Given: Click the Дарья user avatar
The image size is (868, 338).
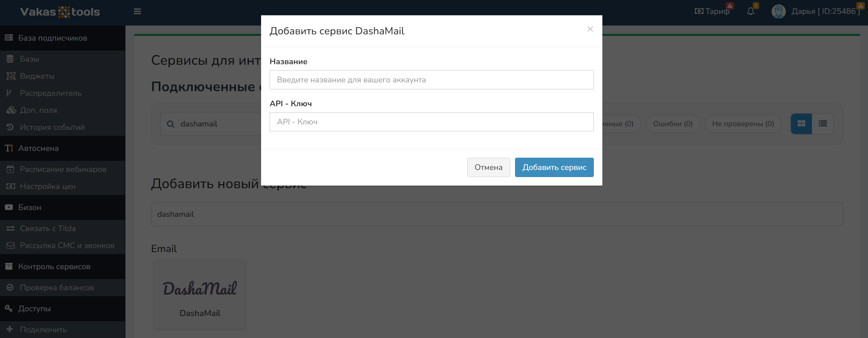Looking at the screenshot, I should pos(778,11).
